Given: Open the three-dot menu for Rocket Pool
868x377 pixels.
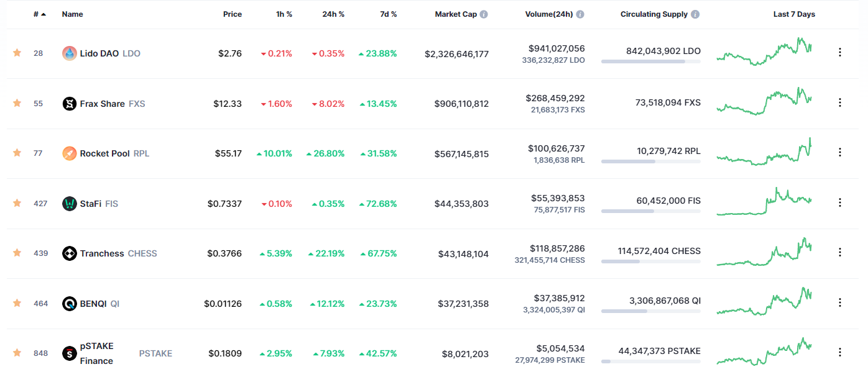Looking at the screenshot, I should point(840,152).
